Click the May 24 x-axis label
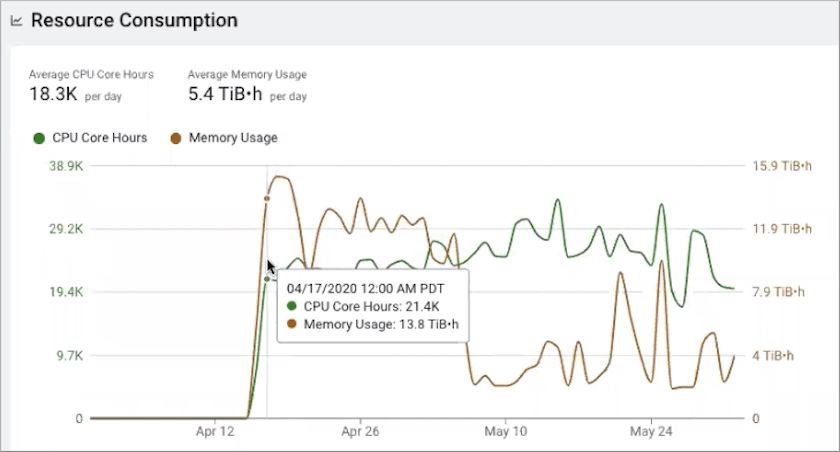The width and height of the screenshot is (840, 452). click(x=651, y=433)
